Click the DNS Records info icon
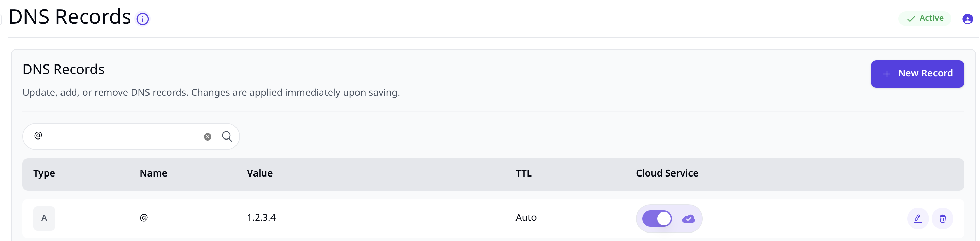Image resolution: width=980 pixels, height=241 pixels. pos(143,19)
